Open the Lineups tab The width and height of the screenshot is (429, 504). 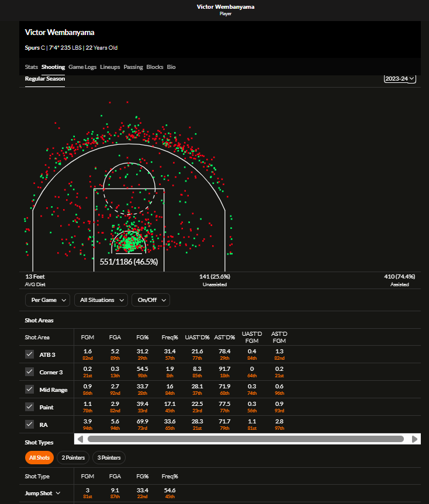[x=110, y=67]
